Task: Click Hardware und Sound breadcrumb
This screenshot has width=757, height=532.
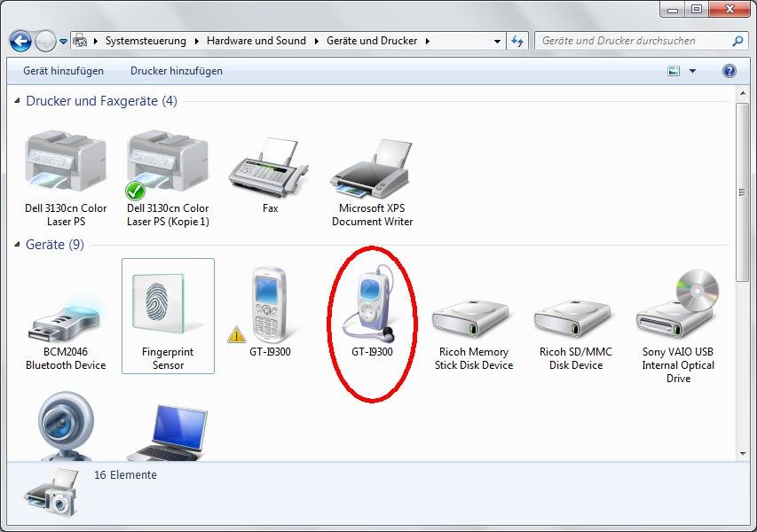Action: click(256, 41)
